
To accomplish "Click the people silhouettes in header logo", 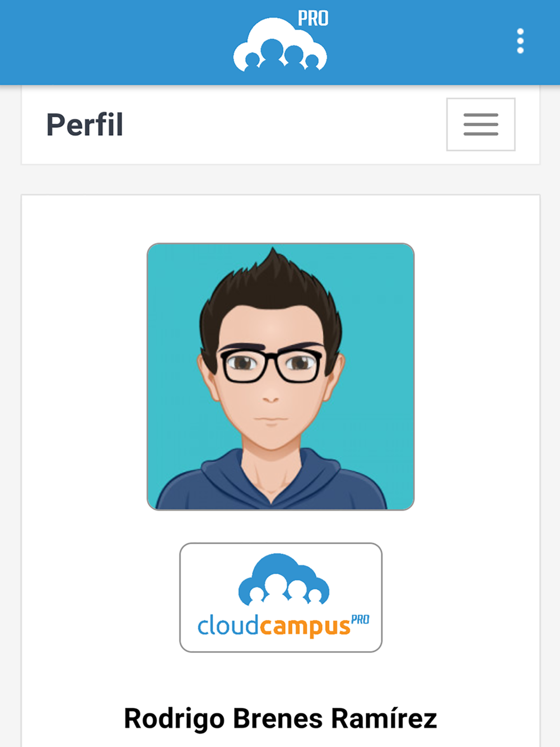I will pyautogui.click(x=280, y=56).
